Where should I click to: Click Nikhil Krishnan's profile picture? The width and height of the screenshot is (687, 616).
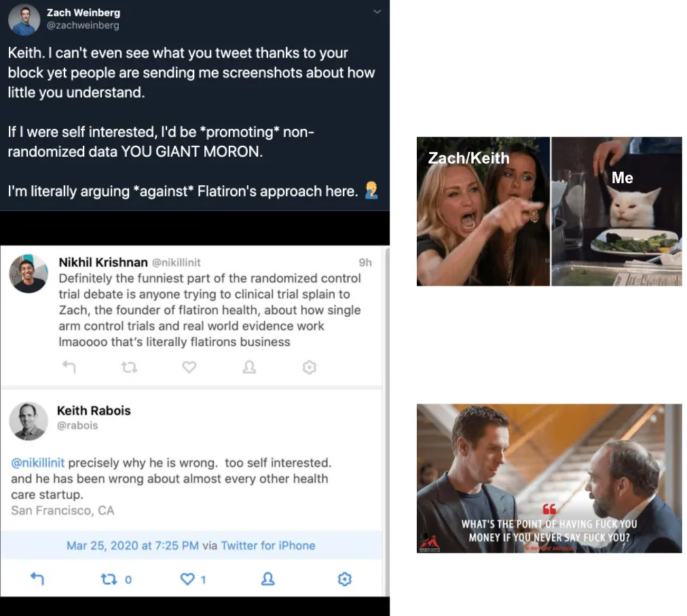point(29,273)
